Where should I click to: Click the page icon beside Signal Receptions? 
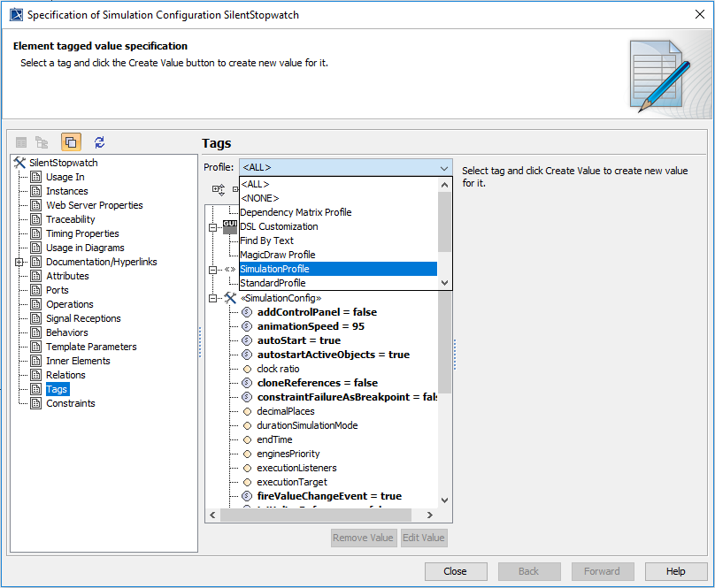click(35, 318)
